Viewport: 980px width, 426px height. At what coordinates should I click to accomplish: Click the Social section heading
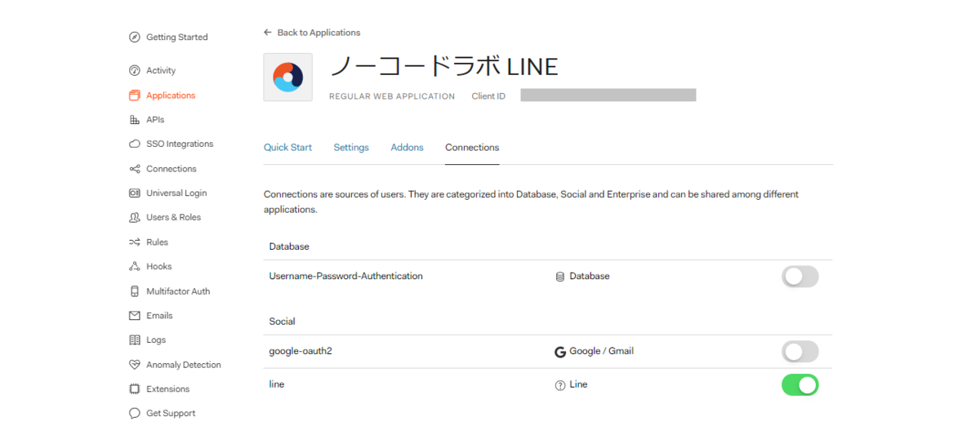point(283,322)
